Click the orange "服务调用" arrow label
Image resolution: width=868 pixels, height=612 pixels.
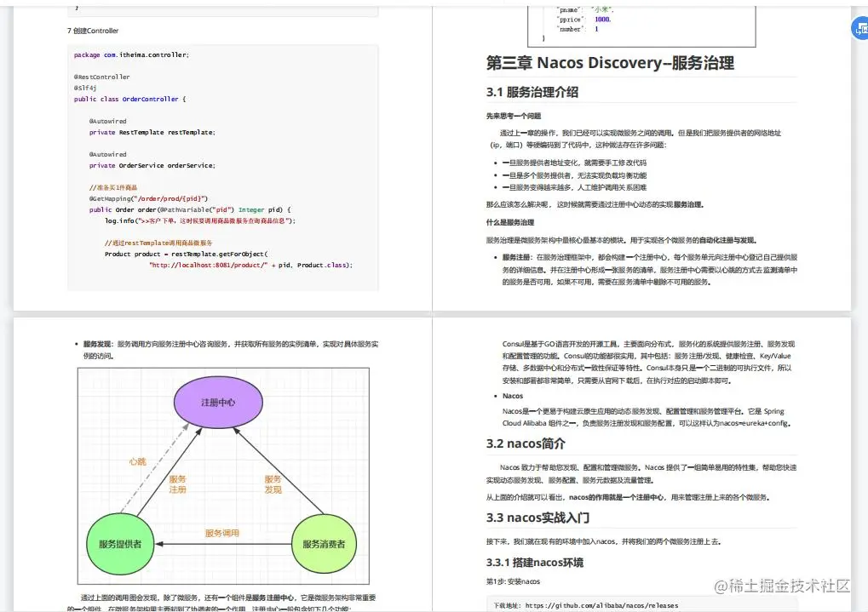pos(222,533)
